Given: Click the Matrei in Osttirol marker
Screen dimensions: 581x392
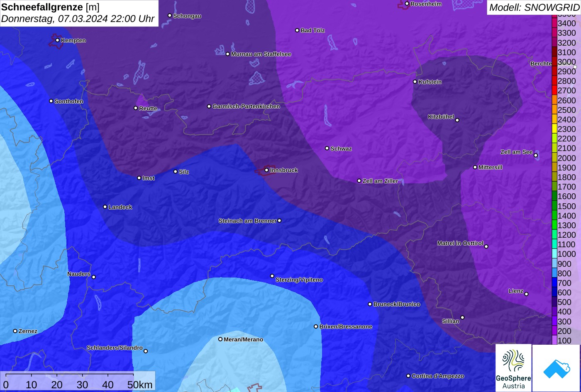Looking at the screenshot, I should [486, 246].
